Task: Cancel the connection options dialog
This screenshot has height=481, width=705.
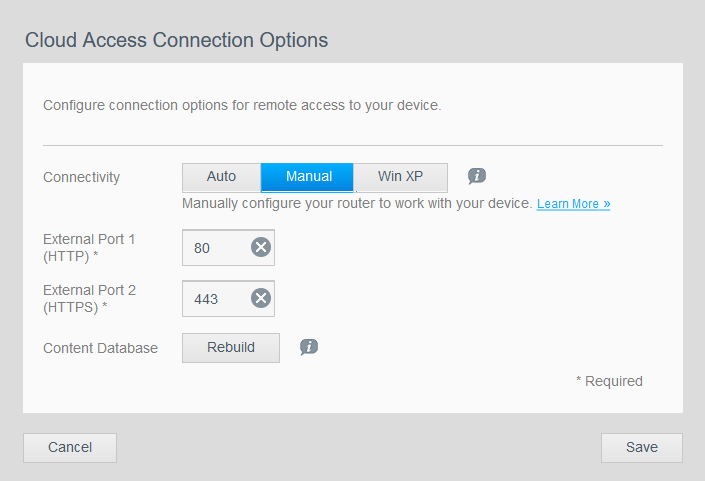Action: [x=70, y=447]
